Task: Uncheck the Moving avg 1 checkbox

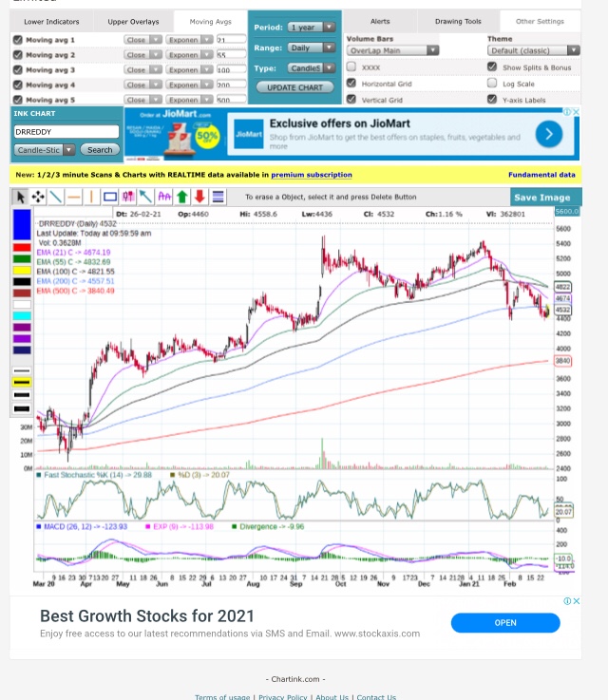Action: (17, 40)
